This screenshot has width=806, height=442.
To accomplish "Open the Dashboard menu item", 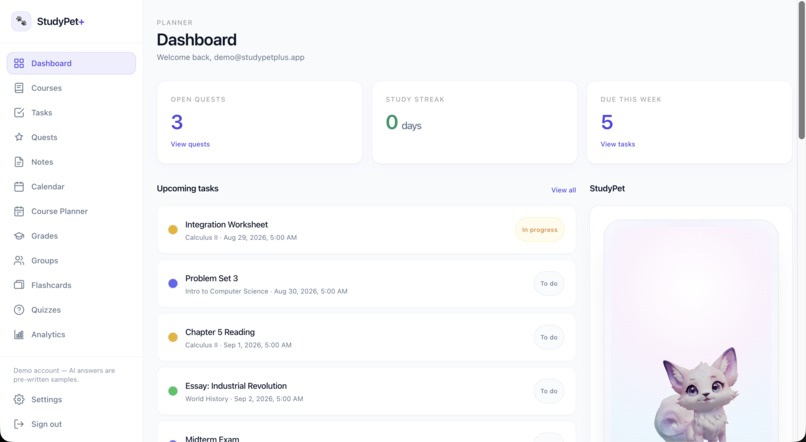I will coord(71,63).
